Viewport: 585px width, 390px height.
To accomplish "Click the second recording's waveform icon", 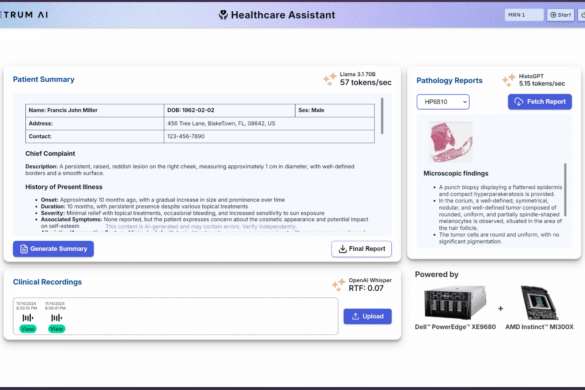I will [x=56, y=318].
